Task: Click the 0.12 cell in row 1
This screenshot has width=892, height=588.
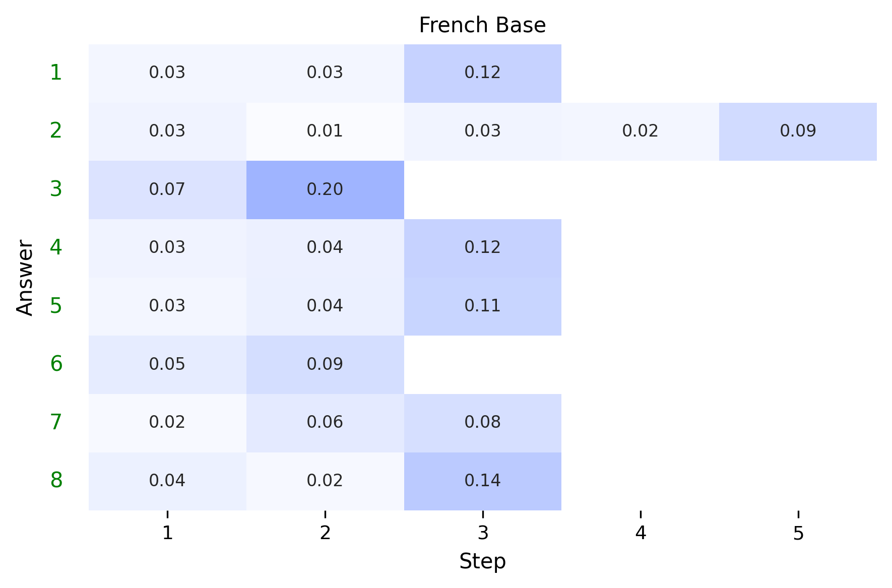Action: [x=482, y=73]
